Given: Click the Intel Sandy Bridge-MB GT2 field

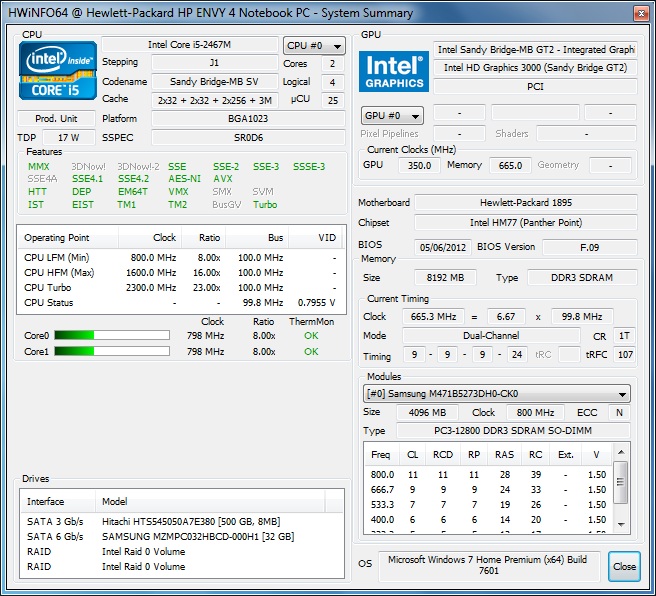Looking at the screenshot, I should coord(535,50).
